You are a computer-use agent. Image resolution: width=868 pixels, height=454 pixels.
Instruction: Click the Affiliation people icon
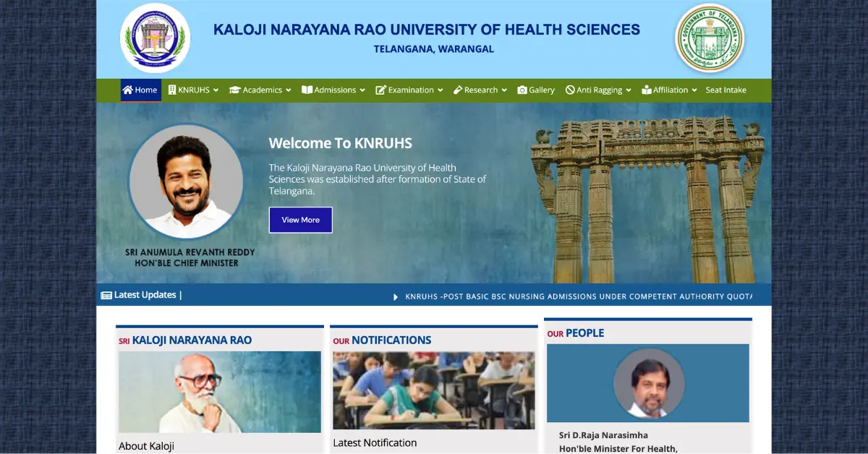point(647,90)
